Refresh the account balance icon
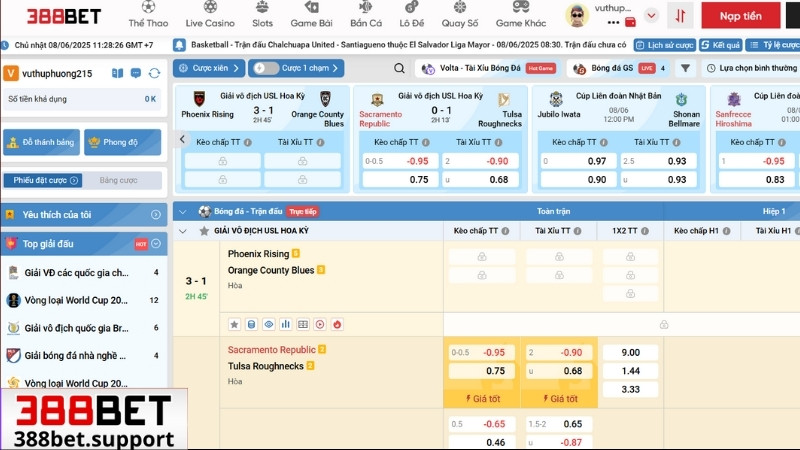 pyautogui.click(x=153, y=73)
